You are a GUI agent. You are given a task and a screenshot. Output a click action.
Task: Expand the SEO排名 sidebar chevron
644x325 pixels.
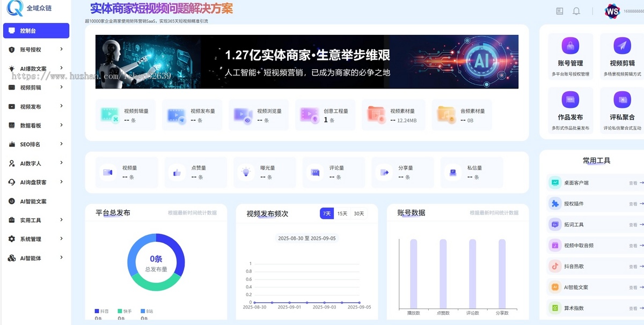point(62,144)
